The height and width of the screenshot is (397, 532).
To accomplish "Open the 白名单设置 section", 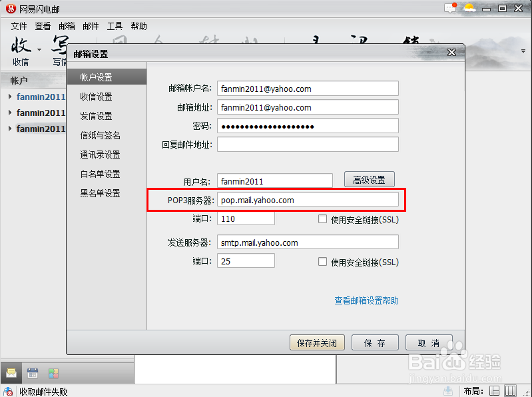I will pos(100,174).
